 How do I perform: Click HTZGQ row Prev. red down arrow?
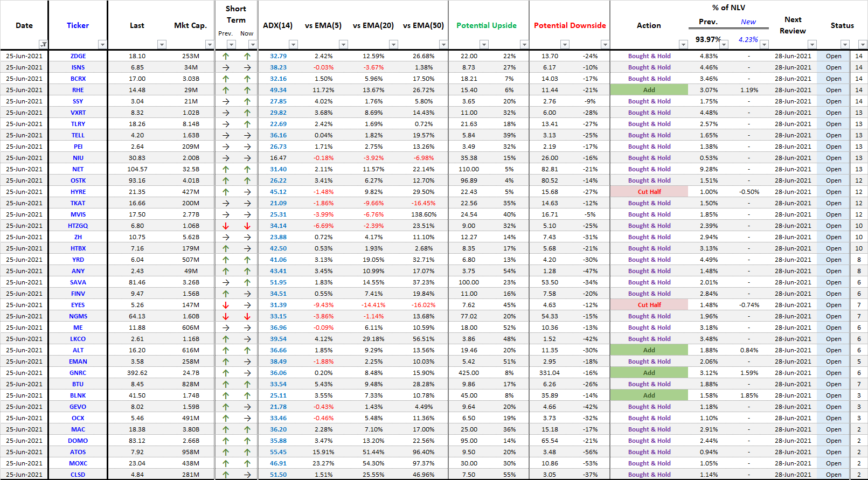[x=226, y=226]
